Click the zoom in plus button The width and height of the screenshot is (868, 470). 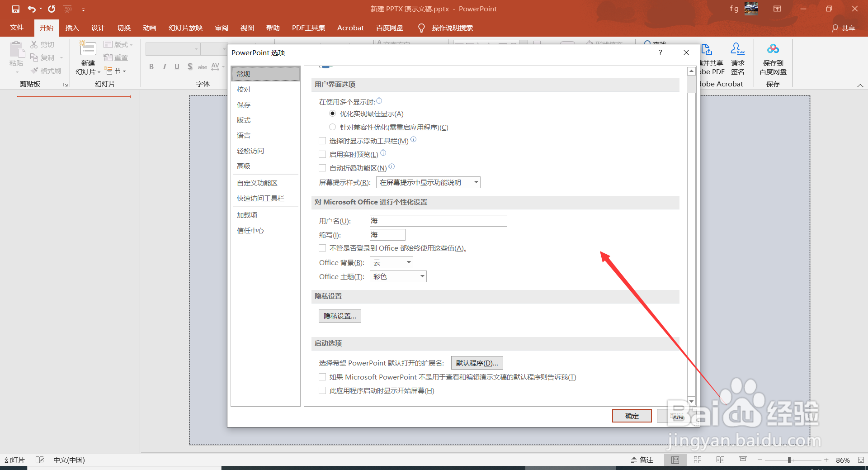click(x=826, y=460)
